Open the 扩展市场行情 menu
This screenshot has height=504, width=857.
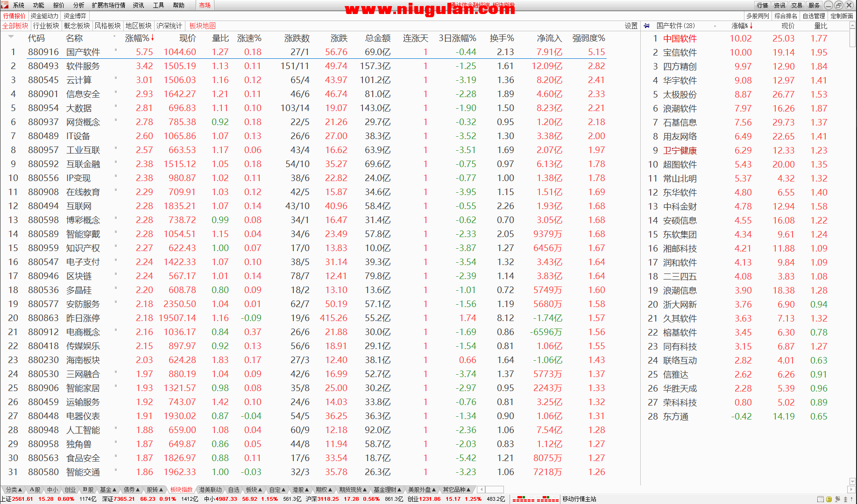click(x=108, y=5)
